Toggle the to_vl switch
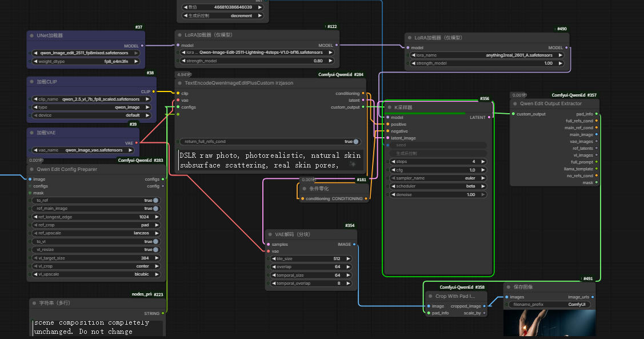The height and width of the screenshot is (339, 644). (155, 242)
